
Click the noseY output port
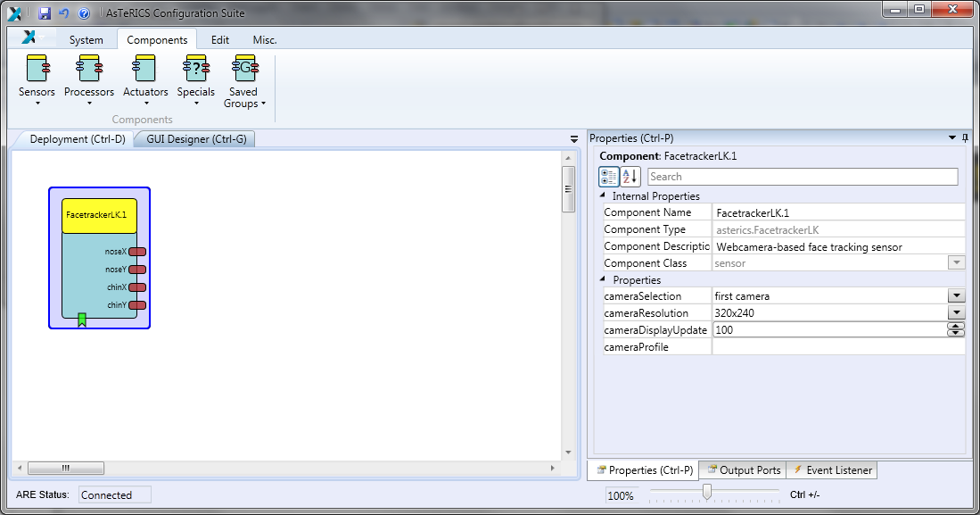coord(137,270)
